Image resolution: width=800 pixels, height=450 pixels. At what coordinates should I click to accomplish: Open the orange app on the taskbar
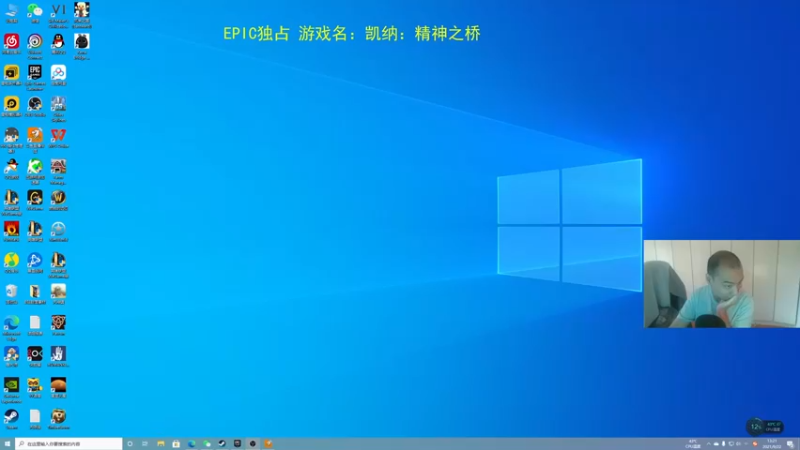click(x=268, y=444)
